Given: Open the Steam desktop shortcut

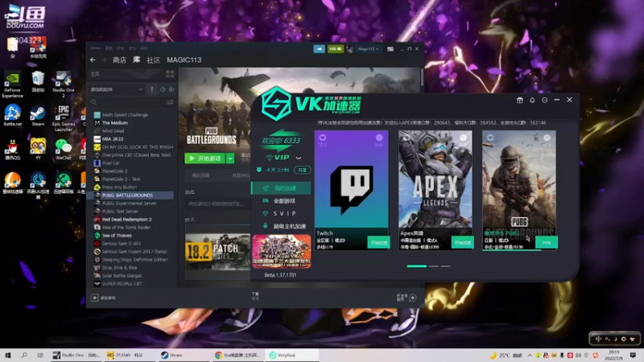Looking at the screenshot, I should point(38,115).
